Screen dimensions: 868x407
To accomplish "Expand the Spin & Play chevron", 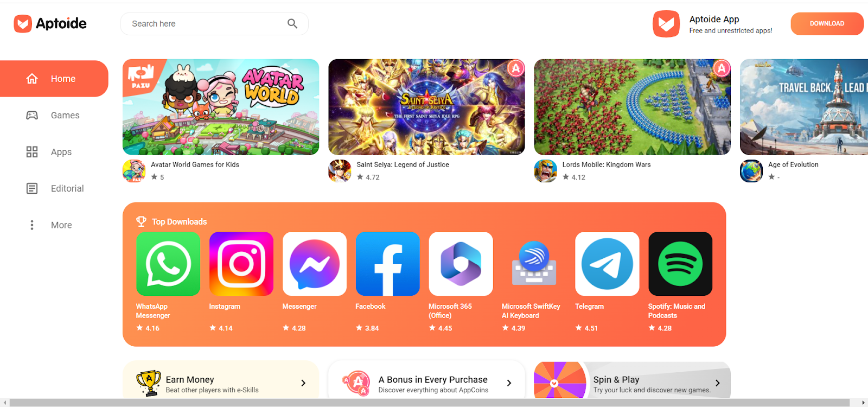I will [718, 383].
